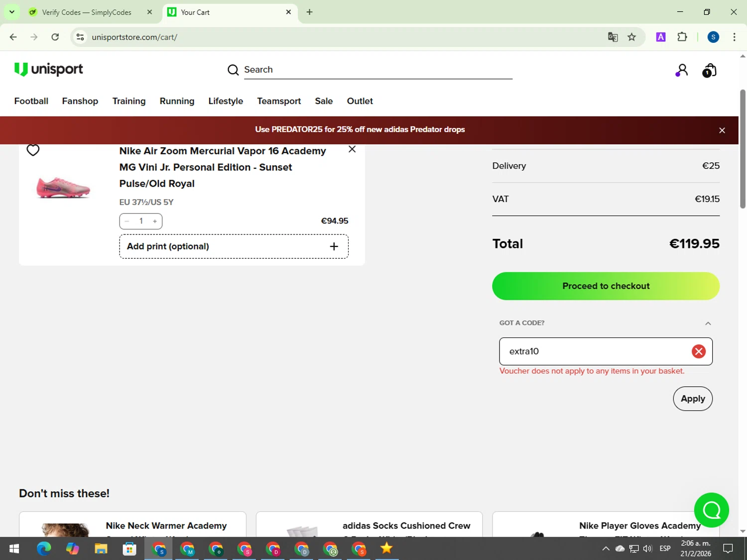Screen dimensions: 747x560
Task: Open the Lifestyle menu
Action: [226, 101]
